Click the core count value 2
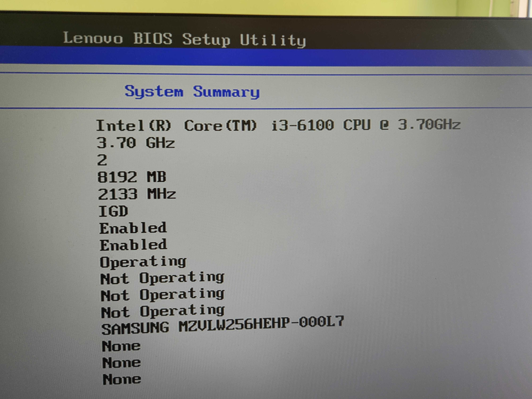The width and height of the screenshot is (532, 399). tap(102, 160)
